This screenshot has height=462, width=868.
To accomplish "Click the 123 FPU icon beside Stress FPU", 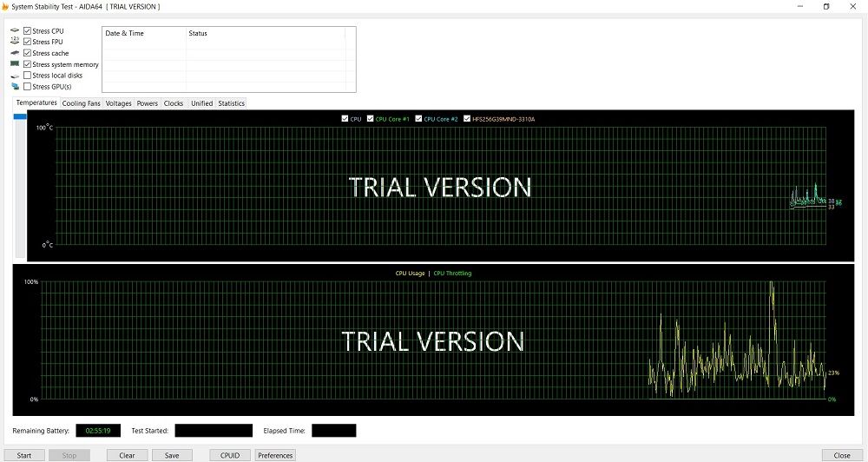I will tap(15, 41).
